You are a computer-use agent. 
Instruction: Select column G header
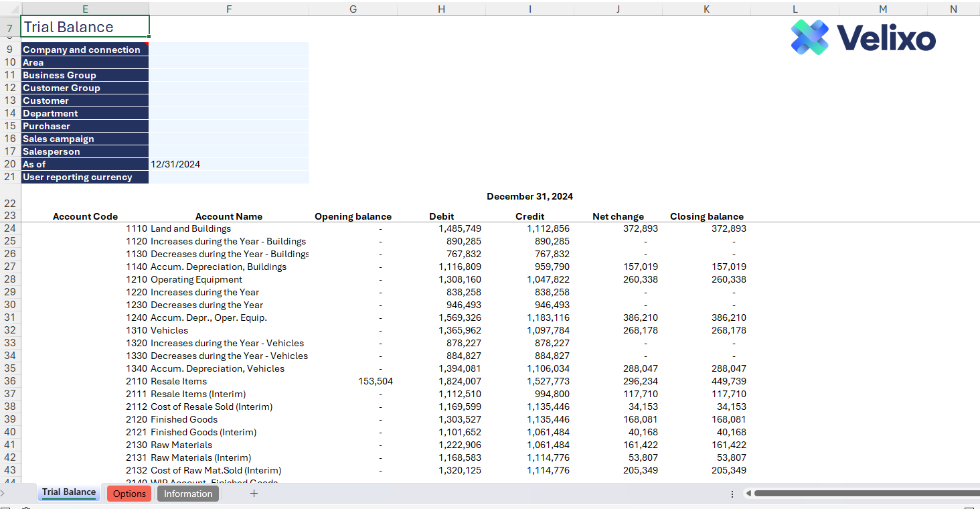353,9
